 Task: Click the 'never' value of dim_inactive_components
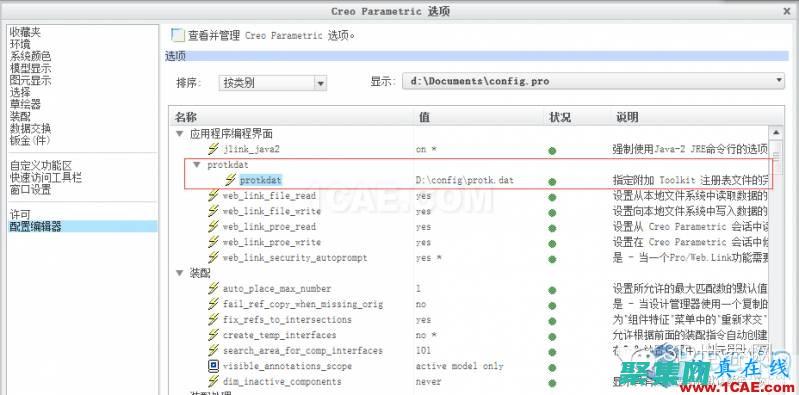point(428,382)
